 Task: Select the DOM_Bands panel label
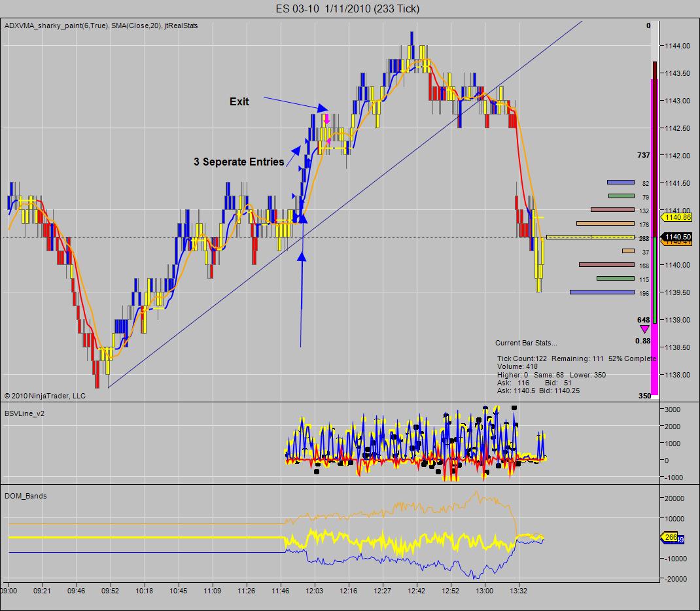[x=26, y=496]
